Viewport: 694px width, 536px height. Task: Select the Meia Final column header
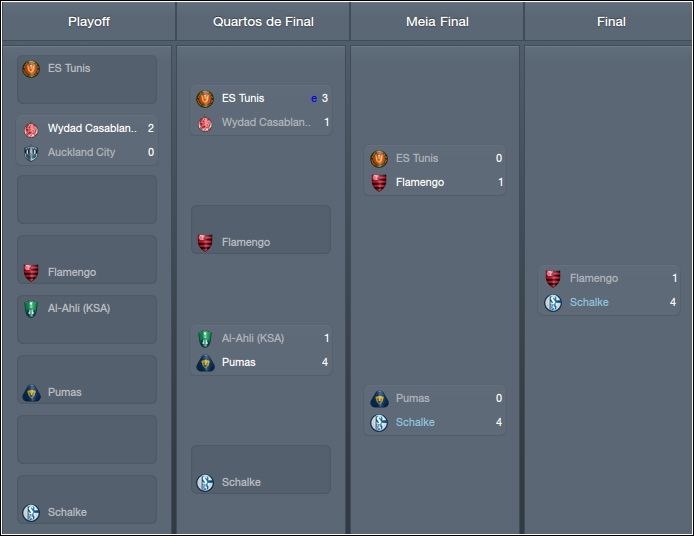tap(437, 21)
